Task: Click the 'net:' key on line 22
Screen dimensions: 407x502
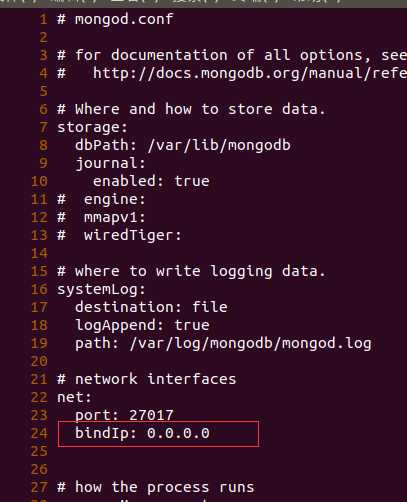Action: (x=74, y=397)
